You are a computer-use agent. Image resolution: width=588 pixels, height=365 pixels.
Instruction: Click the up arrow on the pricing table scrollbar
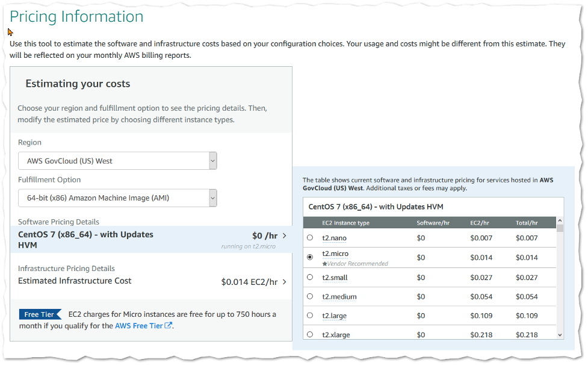point(560,222)
